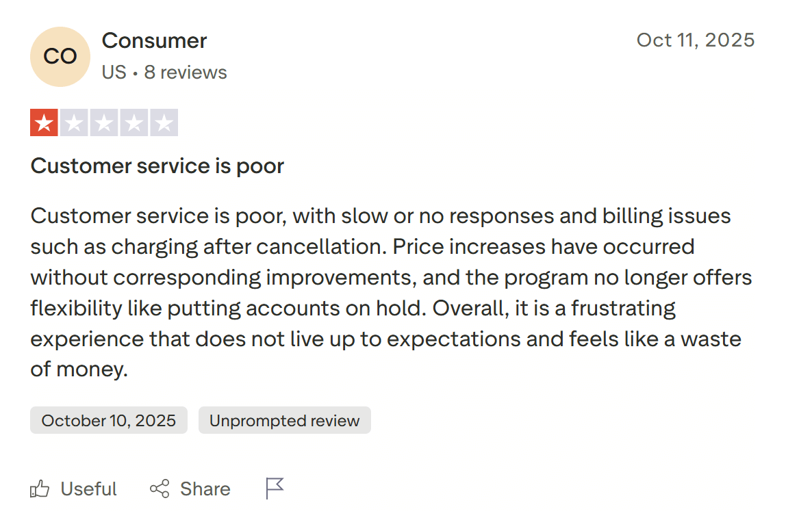Click the October 10, 2025 tag
Image resolution: width=812 pixels, height=520 pixels.
[x=108, y=420]
